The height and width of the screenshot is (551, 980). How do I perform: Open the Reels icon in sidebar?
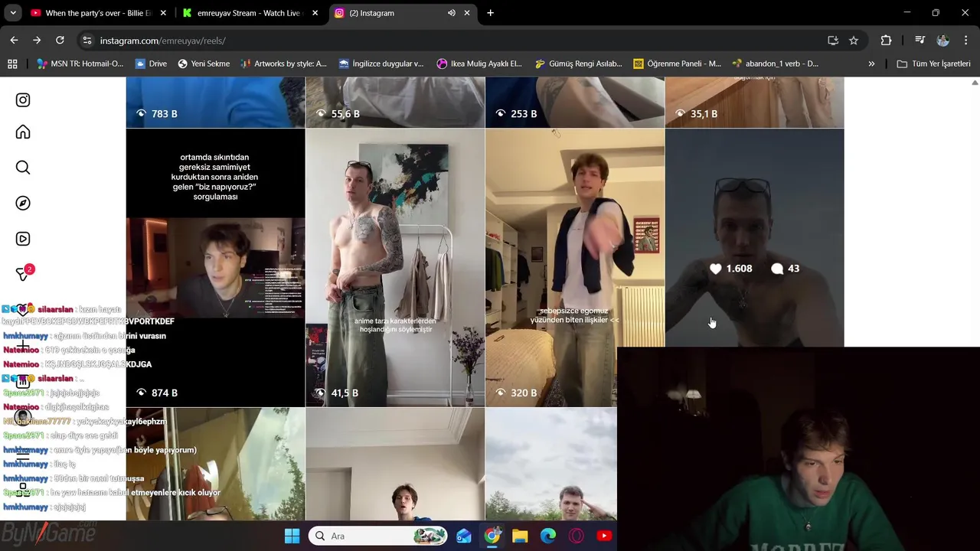click(23, 239)
